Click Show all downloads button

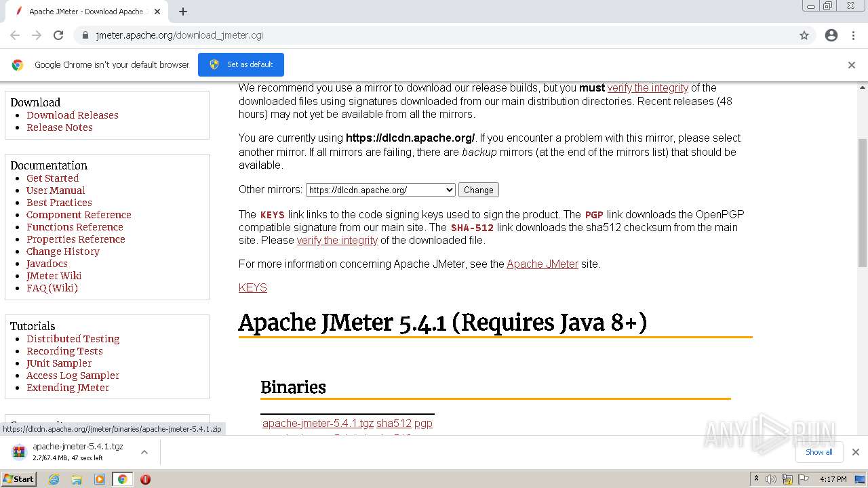pos(819,452)
